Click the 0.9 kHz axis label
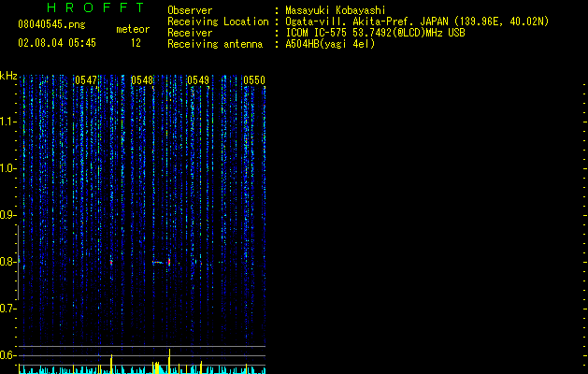The height and width of the screenshot is (374, 588). tap(7, 215)
